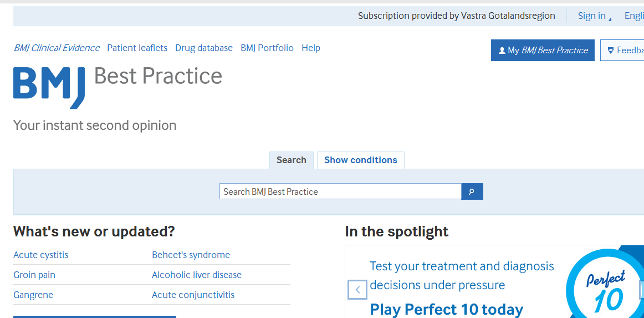The height and width of the screenshot is (318, 644).
Task: Open the BMJ Portfolio link
Action: (x=267, y=48)
